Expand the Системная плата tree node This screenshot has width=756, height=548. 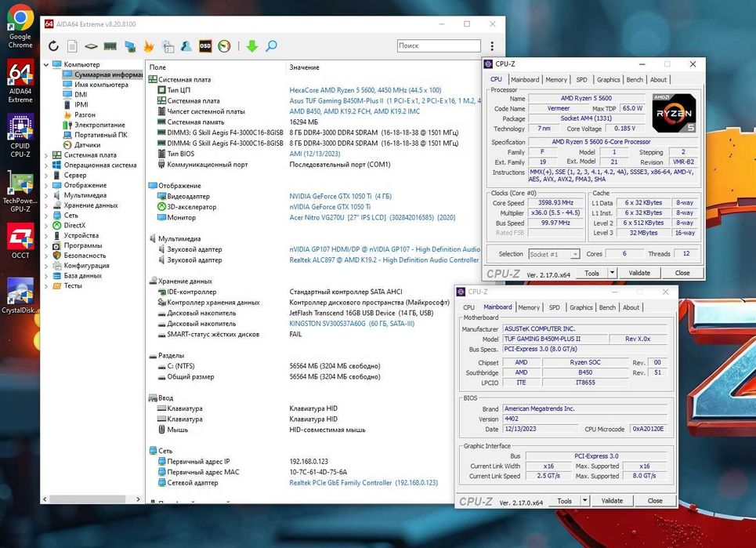coord(47,155)
